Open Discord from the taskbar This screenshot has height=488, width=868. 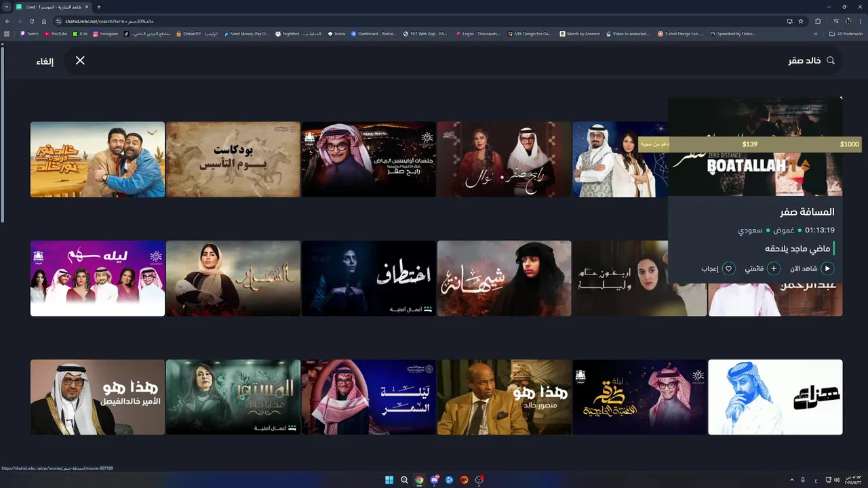point(434,480)
